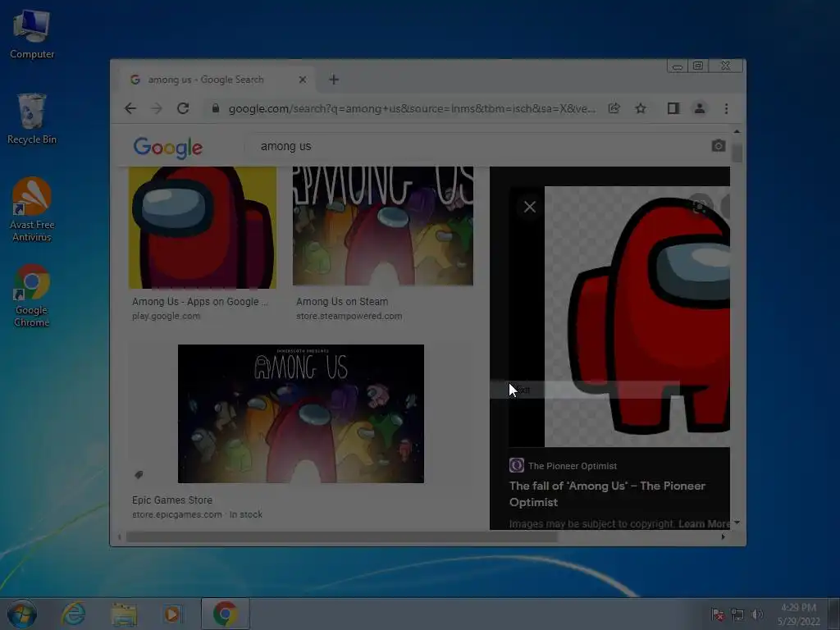Open the Action Center flag tray icon

point(717,614)
